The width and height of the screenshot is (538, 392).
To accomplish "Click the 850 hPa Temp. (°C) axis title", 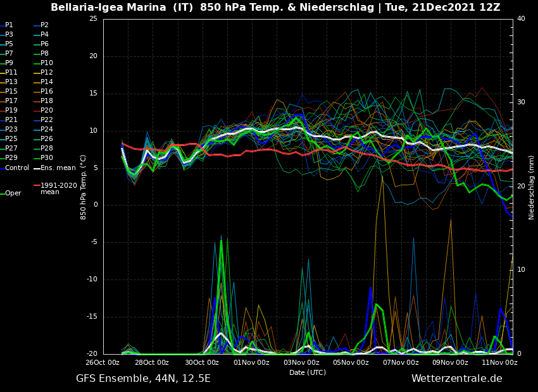I will 84,187.
